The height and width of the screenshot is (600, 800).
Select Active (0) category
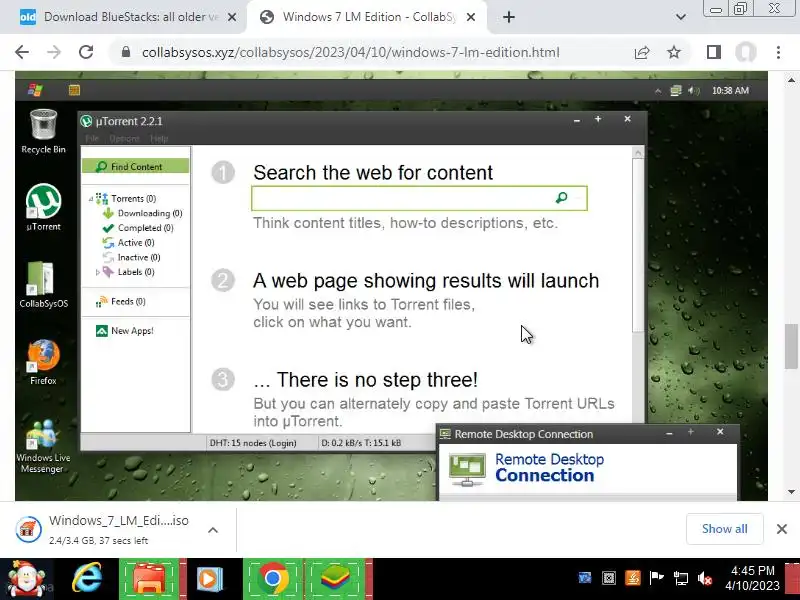pyautogui.click(x=136, y=243)
